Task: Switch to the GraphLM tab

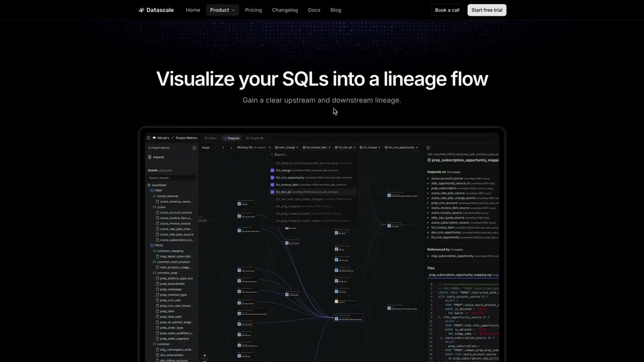Action: point(254,138)
